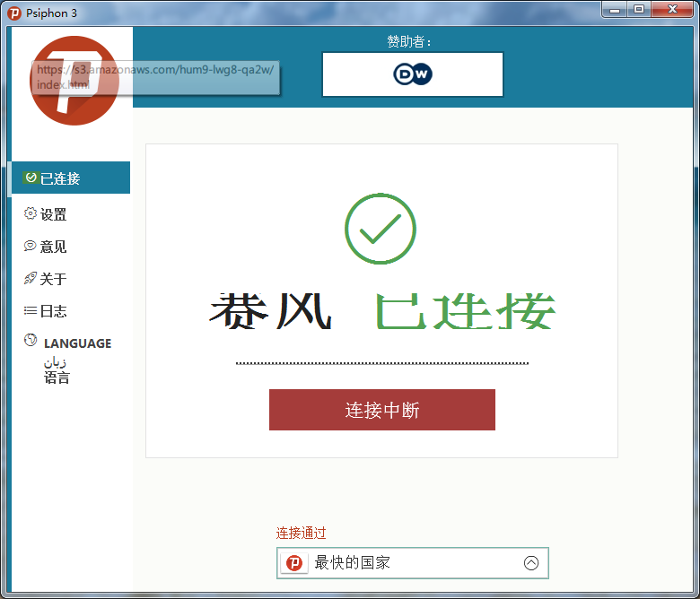Viewport: 700px width, 599px height.
Task: Click the red 连接中断 disconnect button
Action: point(382,410)
